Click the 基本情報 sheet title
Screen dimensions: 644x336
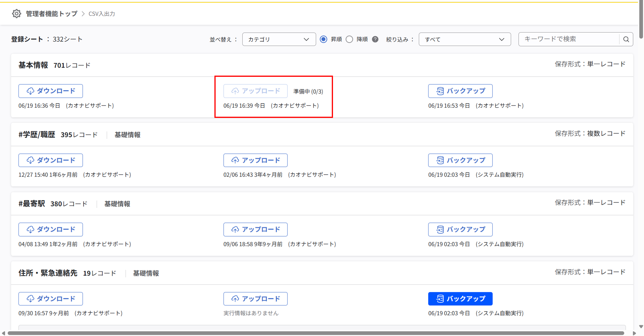[x=33, y=65]
